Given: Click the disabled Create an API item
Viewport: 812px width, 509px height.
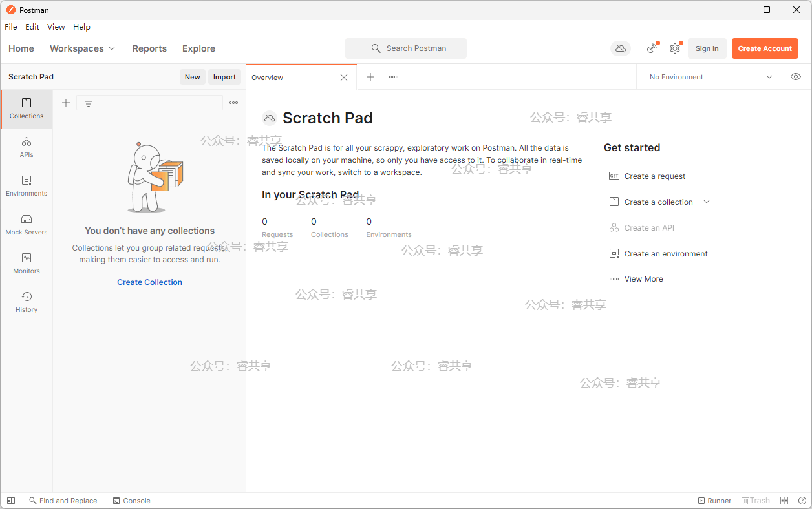Looking at the screenshot, I should [642, 228].
